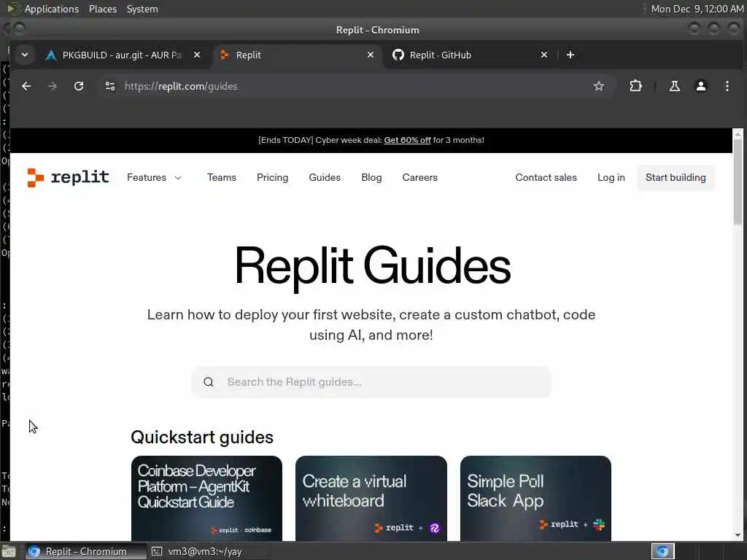Open the Careers link
747x560 pixels.
tap(419, 178)
